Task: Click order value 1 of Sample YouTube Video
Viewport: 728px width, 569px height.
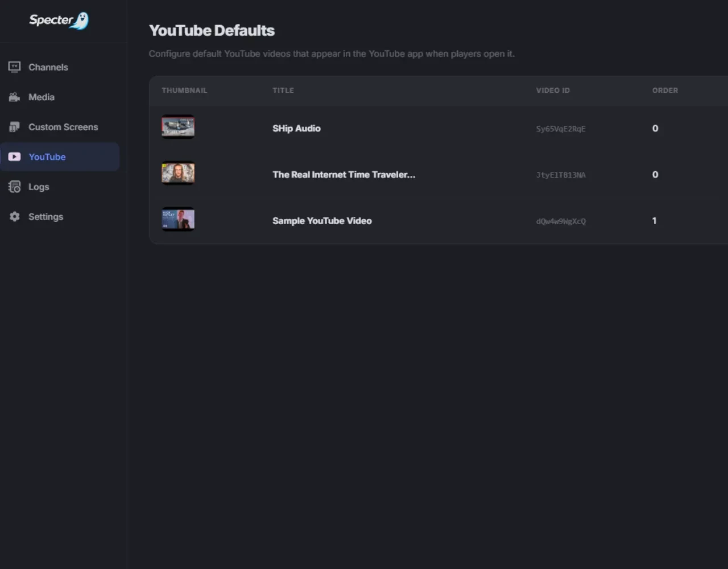Action: pyautogui.click(x=655, y=221)
